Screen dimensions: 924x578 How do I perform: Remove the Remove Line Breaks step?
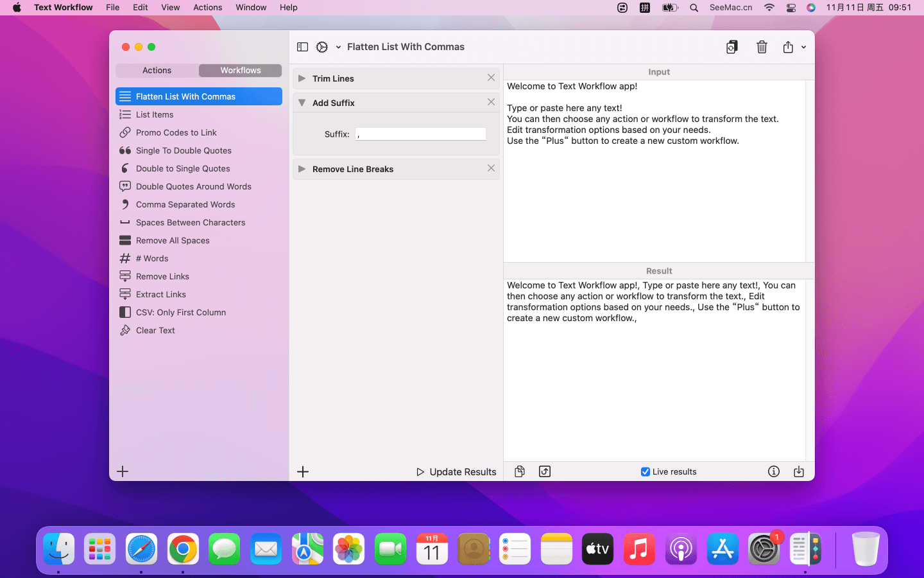(x=491, y=168)
